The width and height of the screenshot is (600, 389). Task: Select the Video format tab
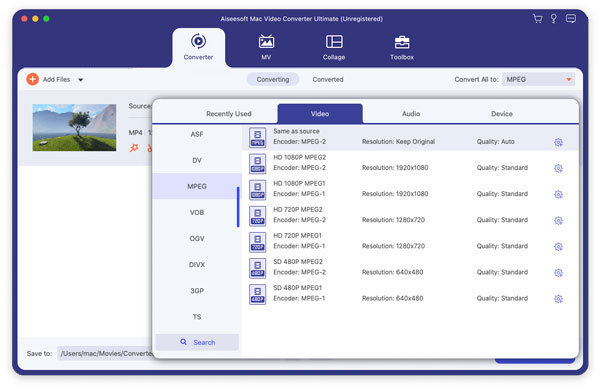320,114
